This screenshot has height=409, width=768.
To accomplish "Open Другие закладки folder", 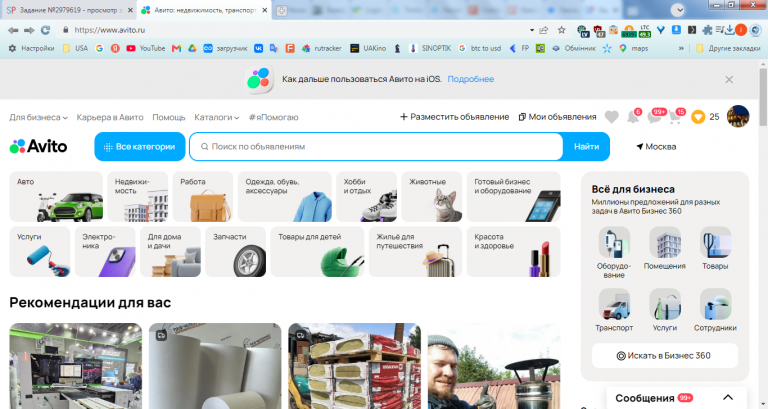I will (x=728, y=48).
